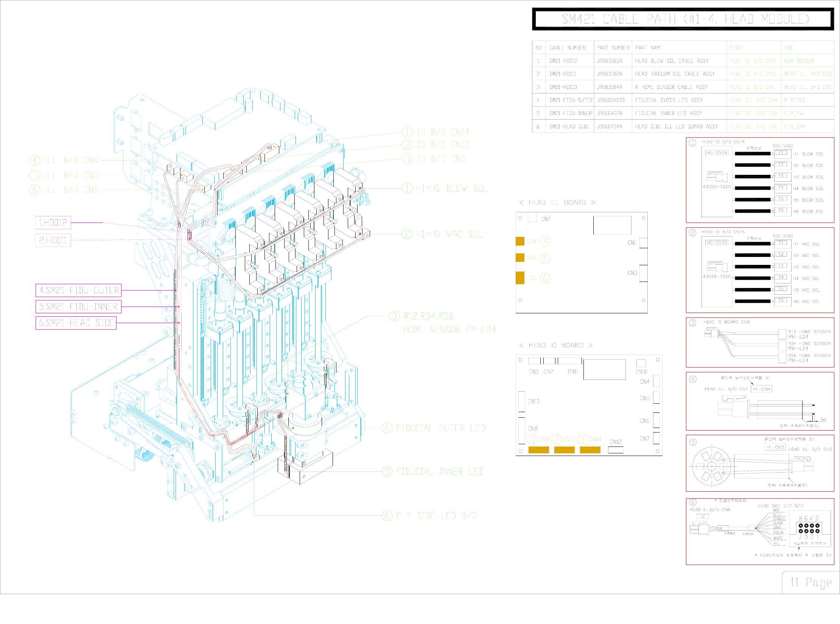
Task: Click the orange CN4 pad on HEAD ILL BOARD
Action: (x=520, y=241)
